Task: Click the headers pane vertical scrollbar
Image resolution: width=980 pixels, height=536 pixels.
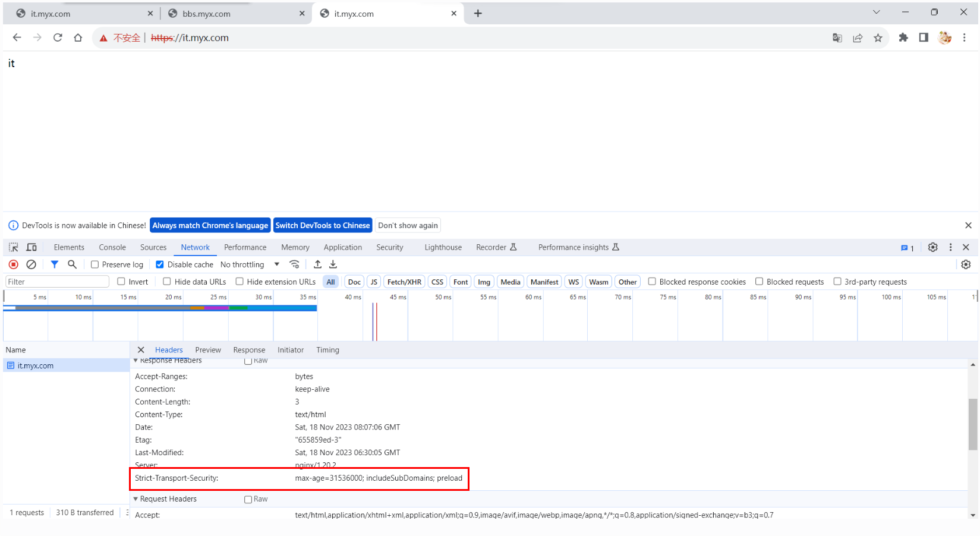Action: coord(972,425)
